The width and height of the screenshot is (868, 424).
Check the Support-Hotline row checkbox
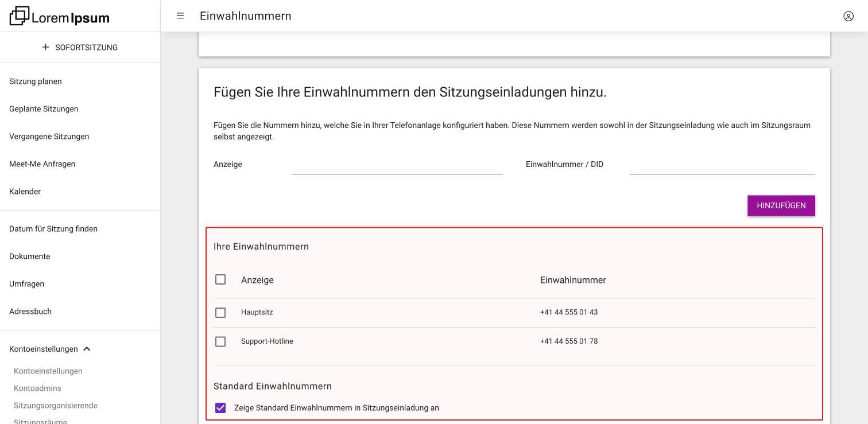(220, 341)
